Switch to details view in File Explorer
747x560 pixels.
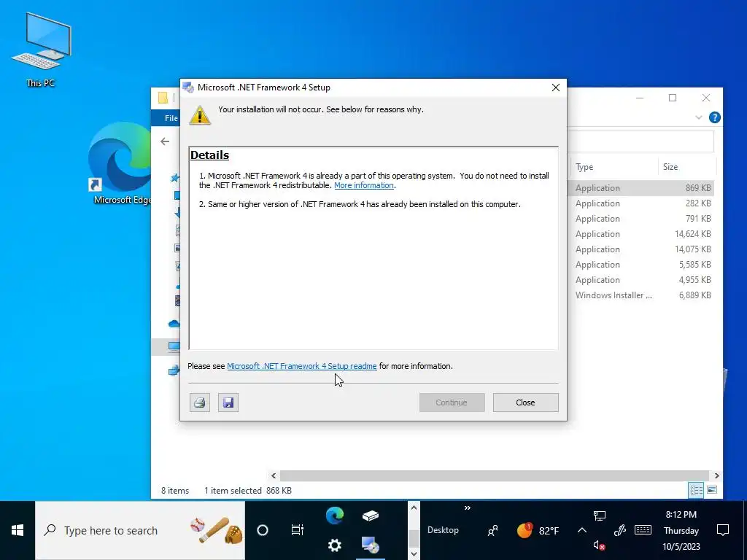pos(696,490)
